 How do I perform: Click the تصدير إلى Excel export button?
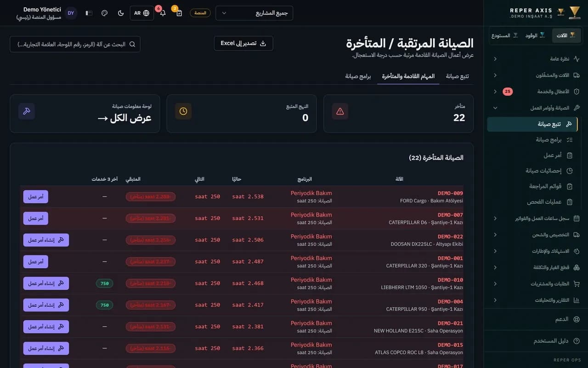click(x=243, y=43)
